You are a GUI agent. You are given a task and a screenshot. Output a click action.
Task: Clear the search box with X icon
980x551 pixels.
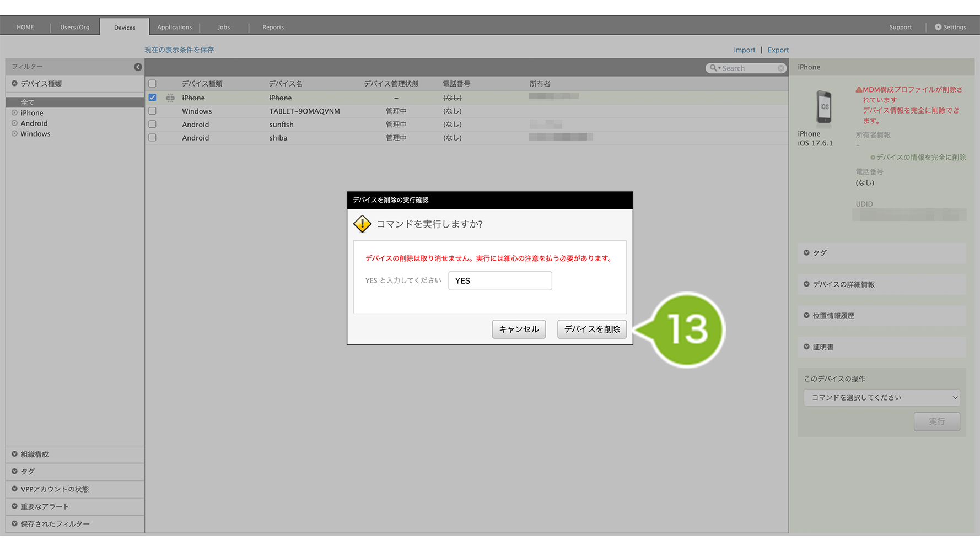(x=781, y=68)
